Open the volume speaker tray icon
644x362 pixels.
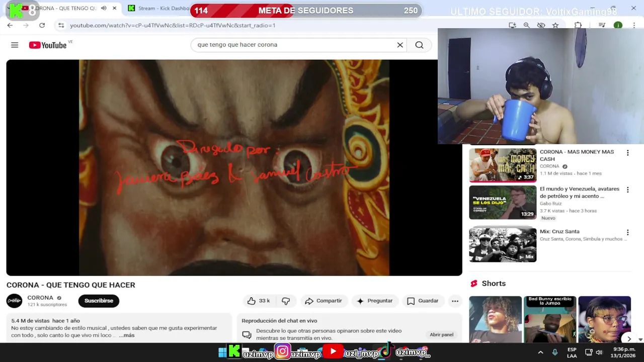coord(599,352)
